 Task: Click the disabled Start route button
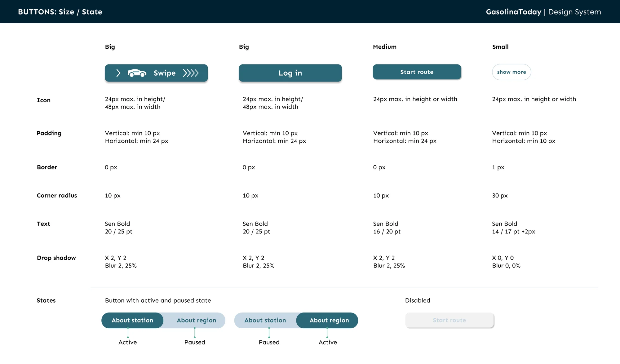click(449, 320)
